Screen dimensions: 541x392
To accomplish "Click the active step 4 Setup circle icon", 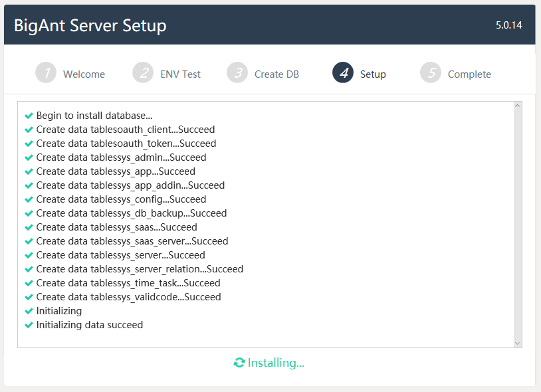I will [343, 72].
